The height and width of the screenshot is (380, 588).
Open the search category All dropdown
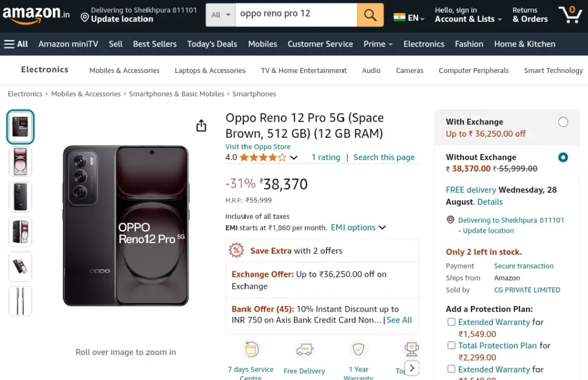(x=221, y=15)
